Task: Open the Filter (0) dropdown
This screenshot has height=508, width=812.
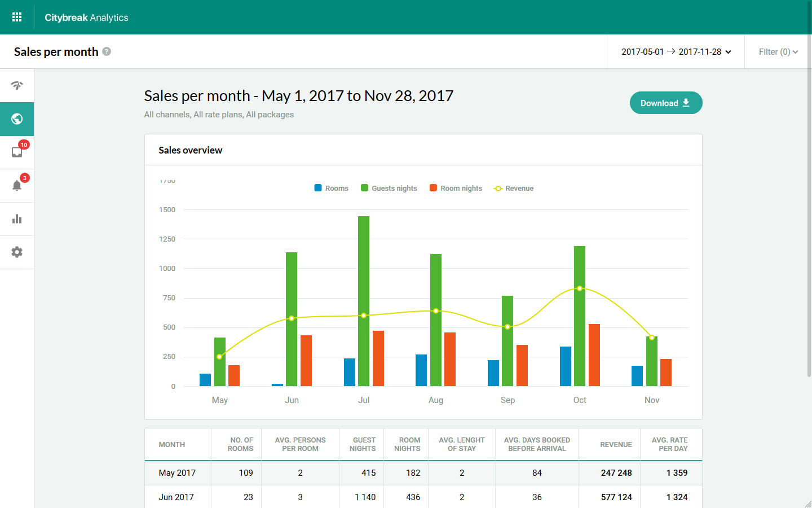Action: [778, 52]
